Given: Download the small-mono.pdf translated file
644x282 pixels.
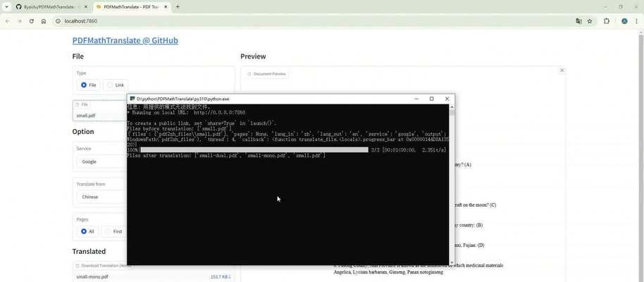Looking at the screenshot, I should coord(92,276).
